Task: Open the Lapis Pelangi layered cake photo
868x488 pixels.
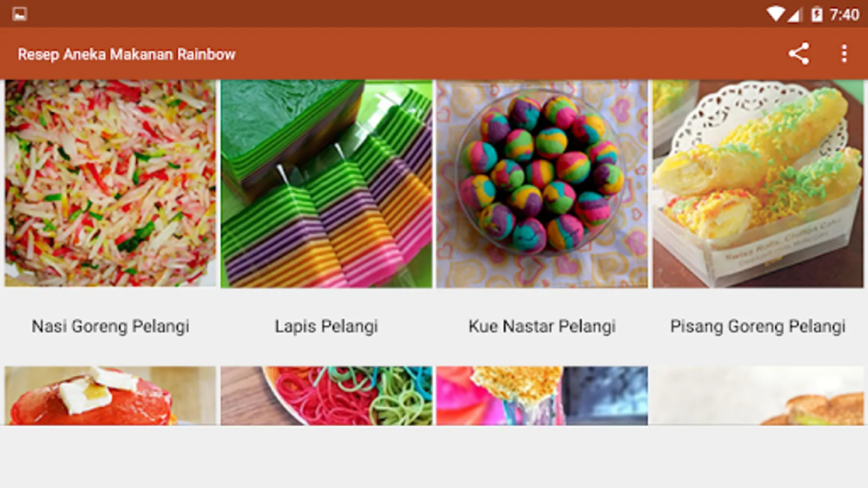Action: click(327, 183)
